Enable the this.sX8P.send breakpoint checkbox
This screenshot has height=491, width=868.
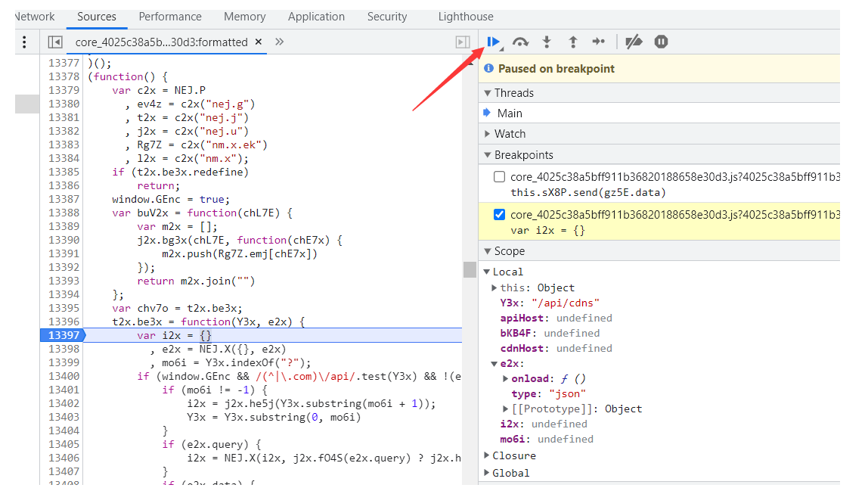pyautogui.click(x=499, y=177)
